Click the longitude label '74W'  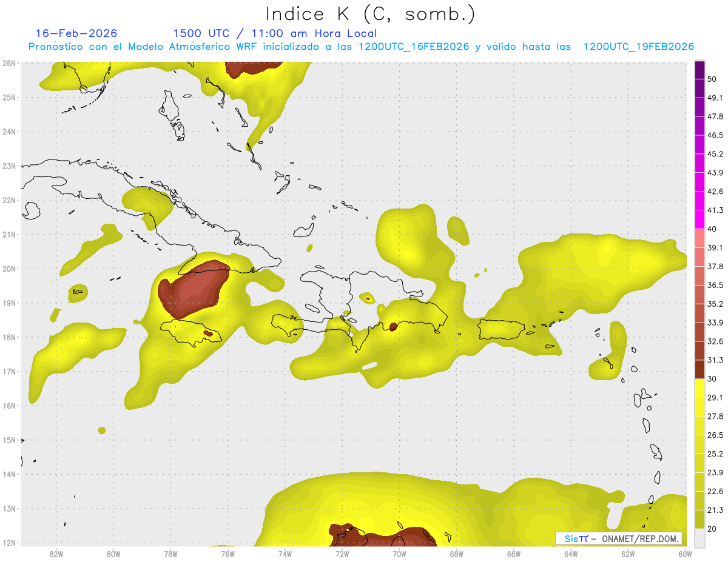pyautogui.click(x=285, y=555)
